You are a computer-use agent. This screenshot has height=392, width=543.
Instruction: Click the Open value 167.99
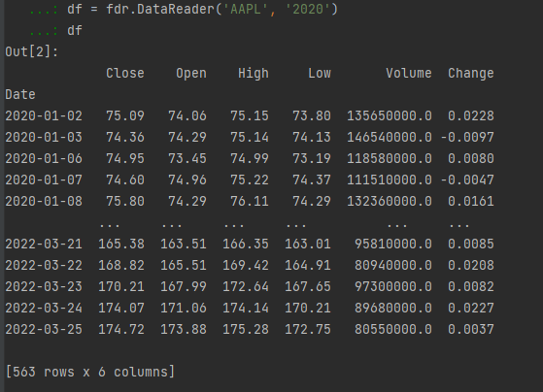[184, 287]
